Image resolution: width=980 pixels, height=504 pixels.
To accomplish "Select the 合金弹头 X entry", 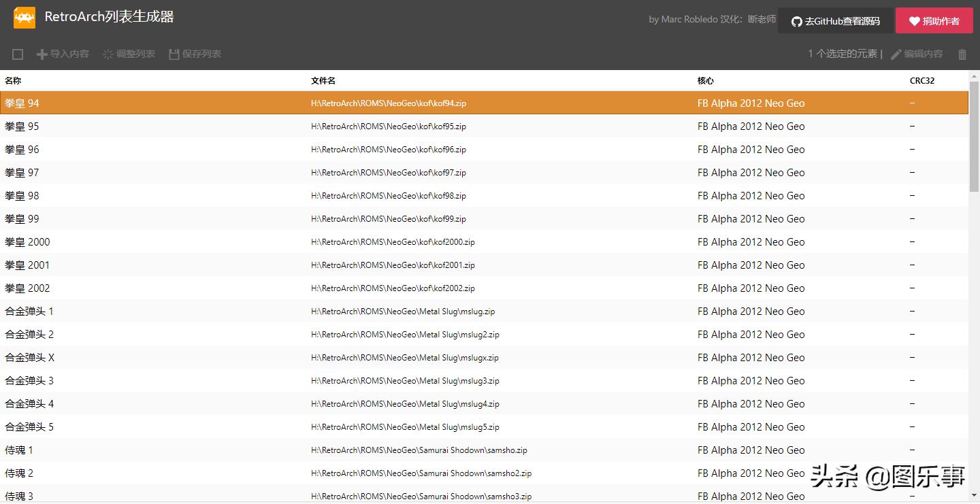I will click(x=30, y=358).
